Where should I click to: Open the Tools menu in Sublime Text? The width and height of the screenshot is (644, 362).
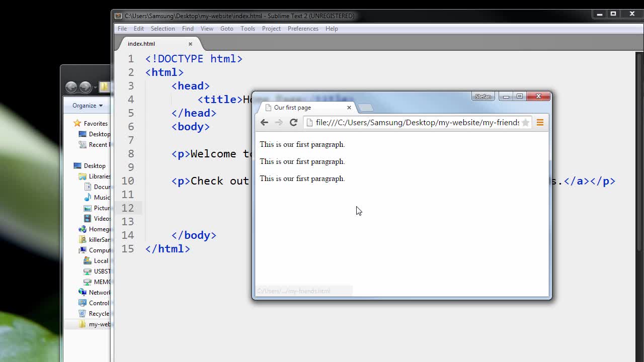pyautogui.click(x=248, y=29)
